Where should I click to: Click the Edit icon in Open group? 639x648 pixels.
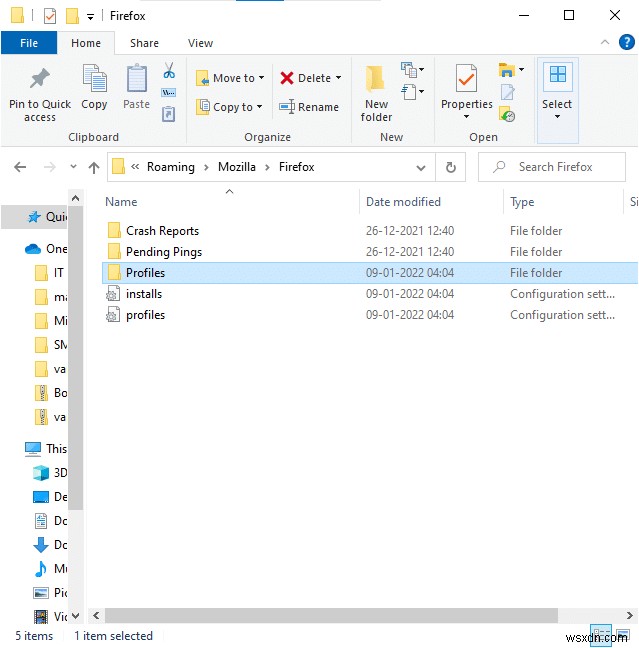[x=508, y=92]
